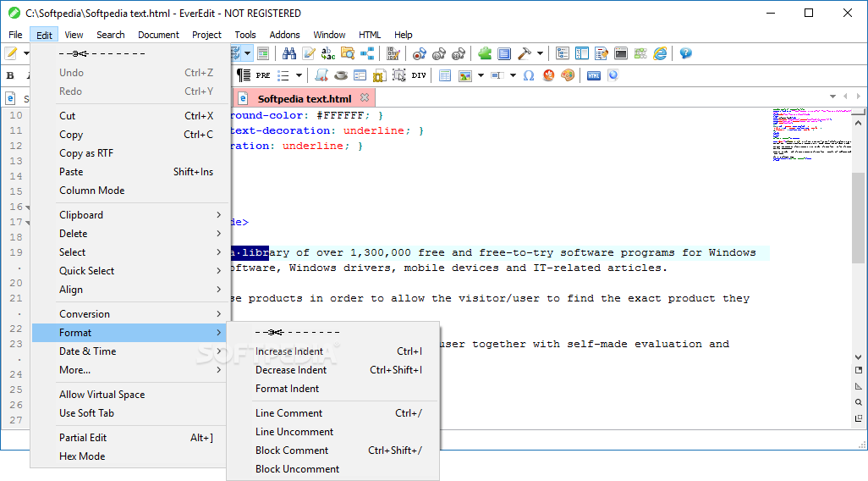The width and height of the screenshot is (868, 481).
Task: Click the Bold B formatting icon
Action: click(10, 75)
